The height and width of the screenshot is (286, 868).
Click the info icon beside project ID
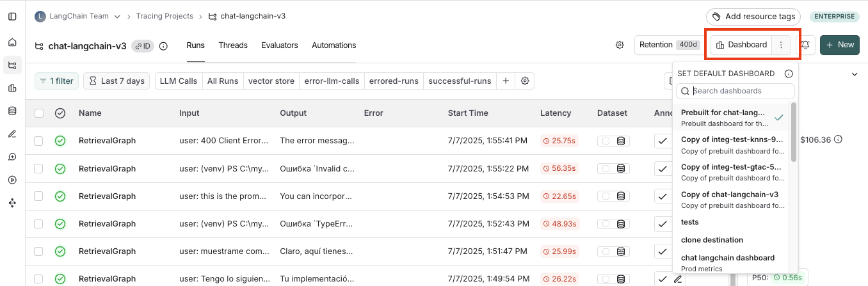[163, 46]
